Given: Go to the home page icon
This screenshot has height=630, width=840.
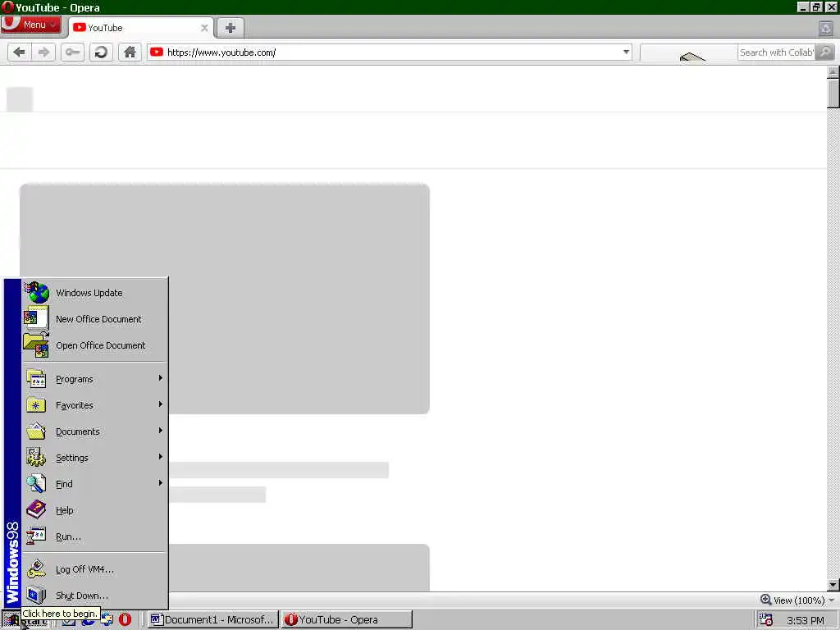Looking at the screenshot, I should tap(130, 52).
